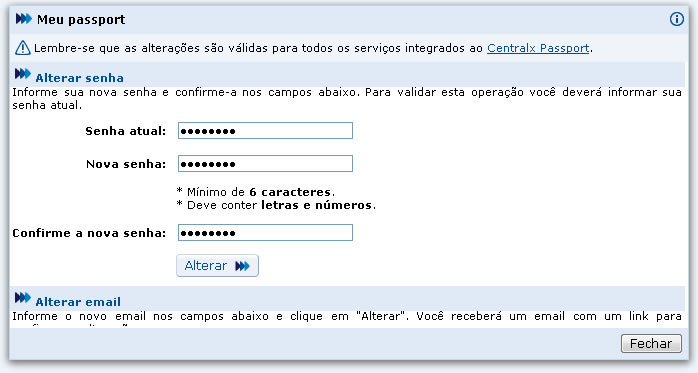Click the Meu passport title text
Viewport: 698px width, 373px height.
[x=81, y=20]
